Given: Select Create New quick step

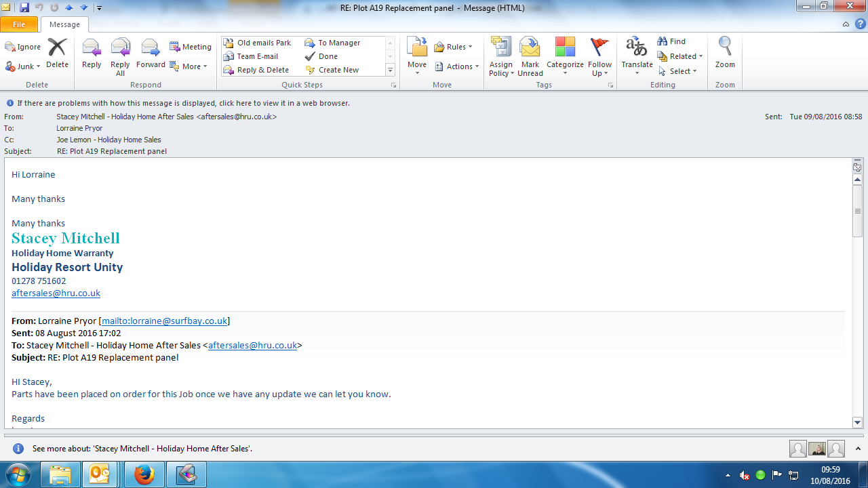Looking at the screenshot, I should click(x=332, y=70).
